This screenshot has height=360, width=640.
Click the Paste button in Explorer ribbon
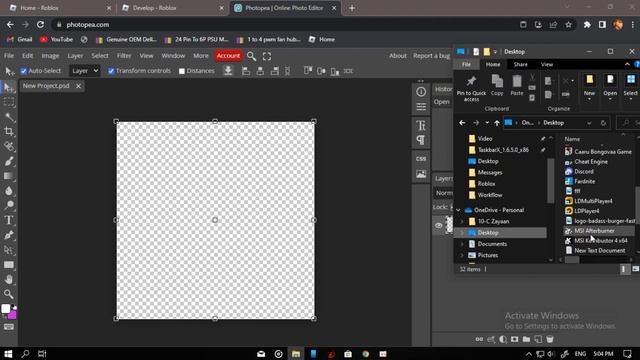click(x=517, y=86)
